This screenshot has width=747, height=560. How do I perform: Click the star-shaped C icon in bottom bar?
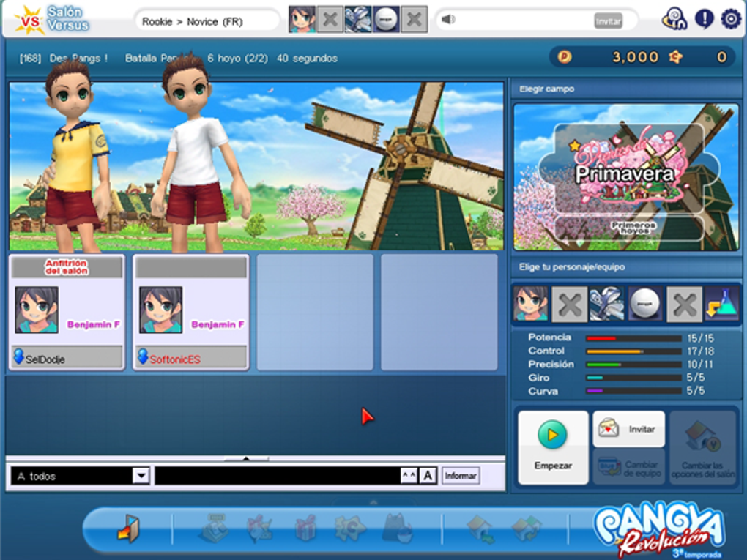(350, 528)
